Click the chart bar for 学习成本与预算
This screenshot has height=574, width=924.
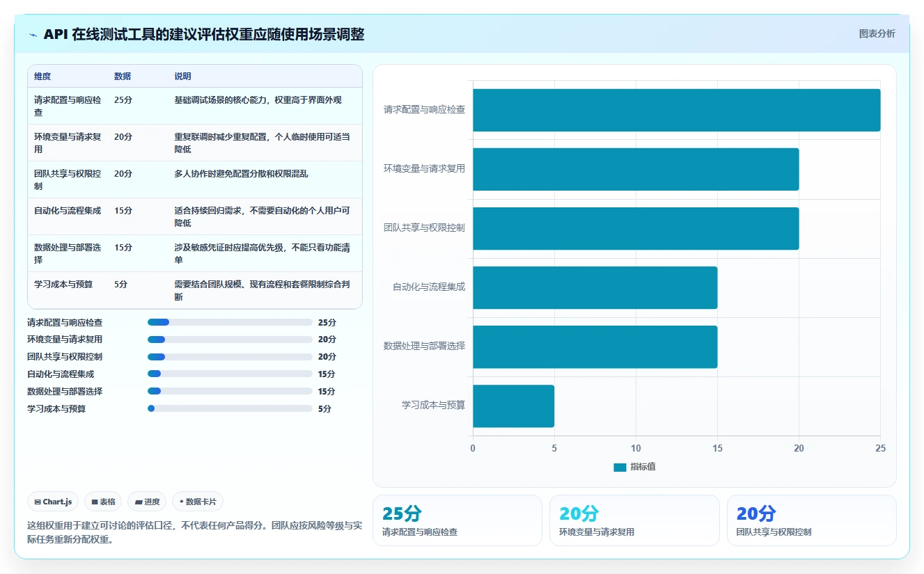point(513,406)
